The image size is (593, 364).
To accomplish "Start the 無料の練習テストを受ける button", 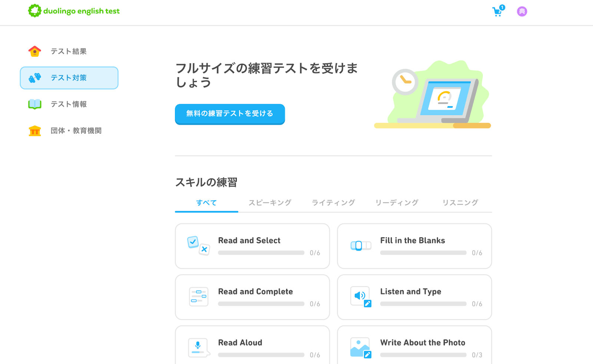I will point(230,114).
